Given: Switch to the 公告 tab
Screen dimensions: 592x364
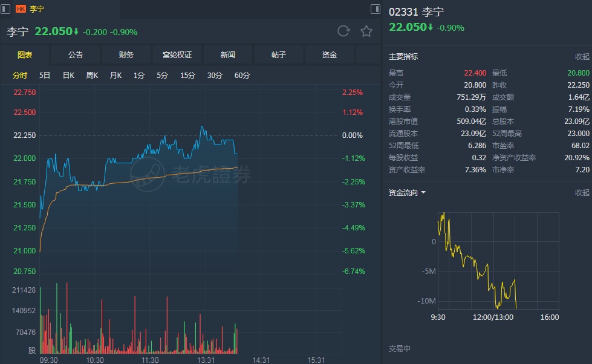Looking at the screenshot, I should (76, 55).
